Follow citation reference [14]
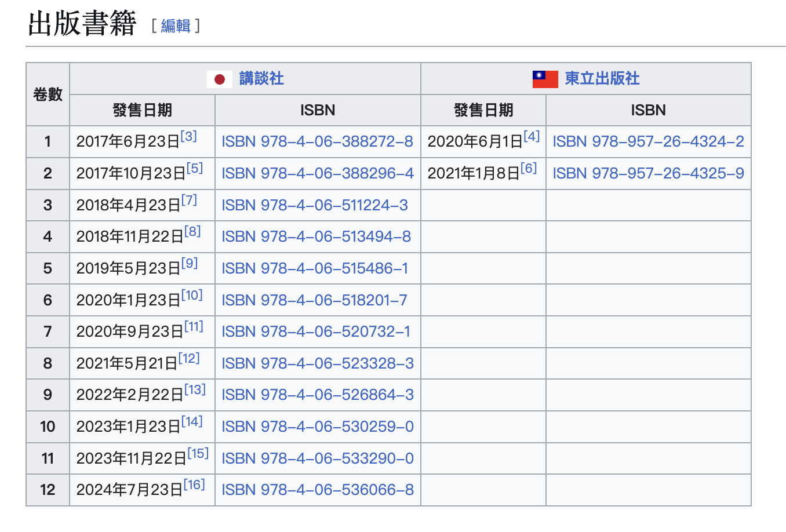The image size is (786, 532). point(192,422)
